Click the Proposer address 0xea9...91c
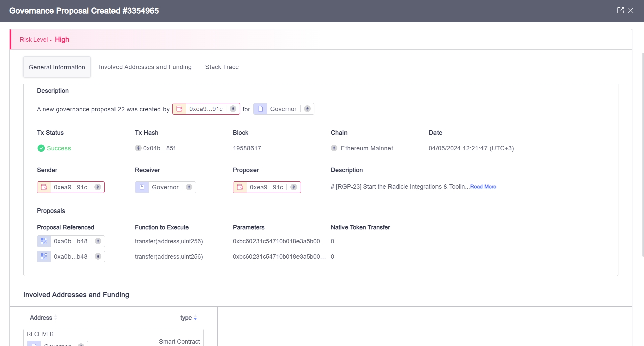Screen dimensions: 644x346 [266, 187]
